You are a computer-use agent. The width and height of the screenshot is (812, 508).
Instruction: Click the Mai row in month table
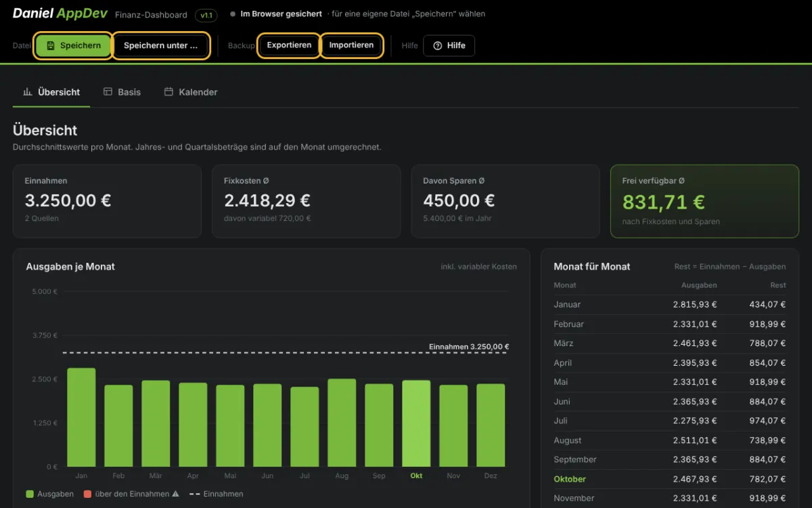670,382
